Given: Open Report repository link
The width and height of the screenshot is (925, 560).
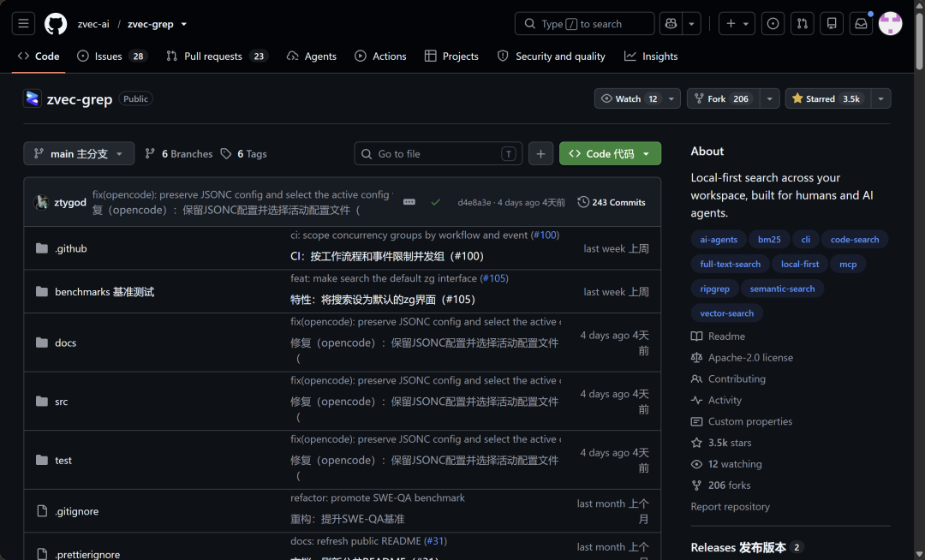Looking at the screenshot, I should tap(730, 506).
